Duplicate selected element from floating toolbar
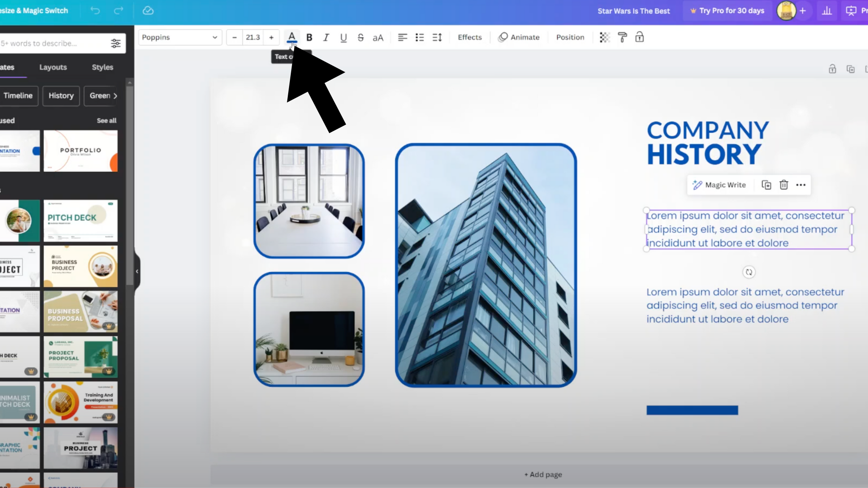 (766, 185)
